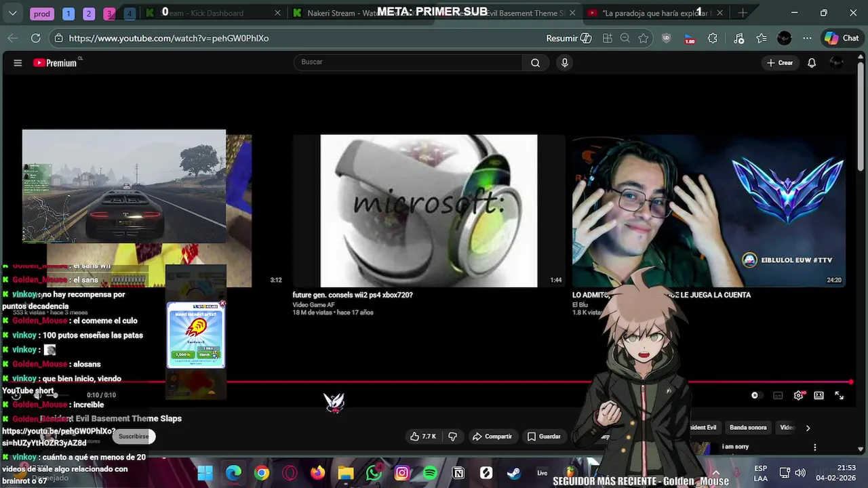868x488 pixels.
Task: Add page to favorites with star icon
Action: point(644,39)
